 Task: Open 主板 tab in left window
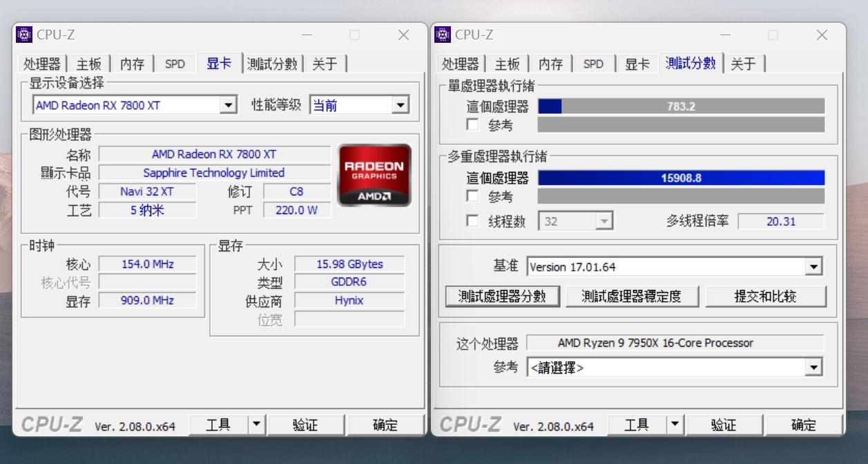click(x=88, y=64)
